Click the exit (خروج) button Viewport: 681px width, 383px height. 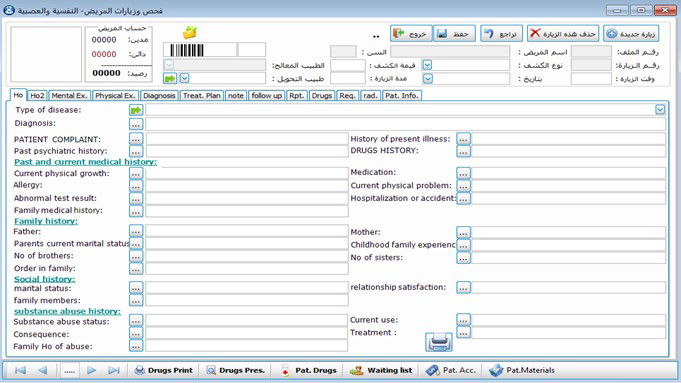click(411, 33)
